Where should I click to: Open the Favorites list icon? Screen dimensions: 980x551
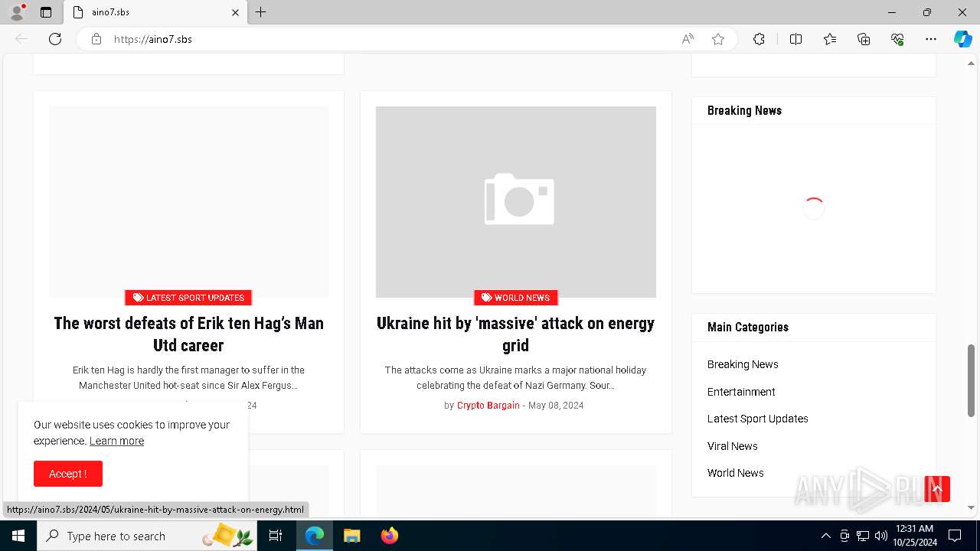830,39
